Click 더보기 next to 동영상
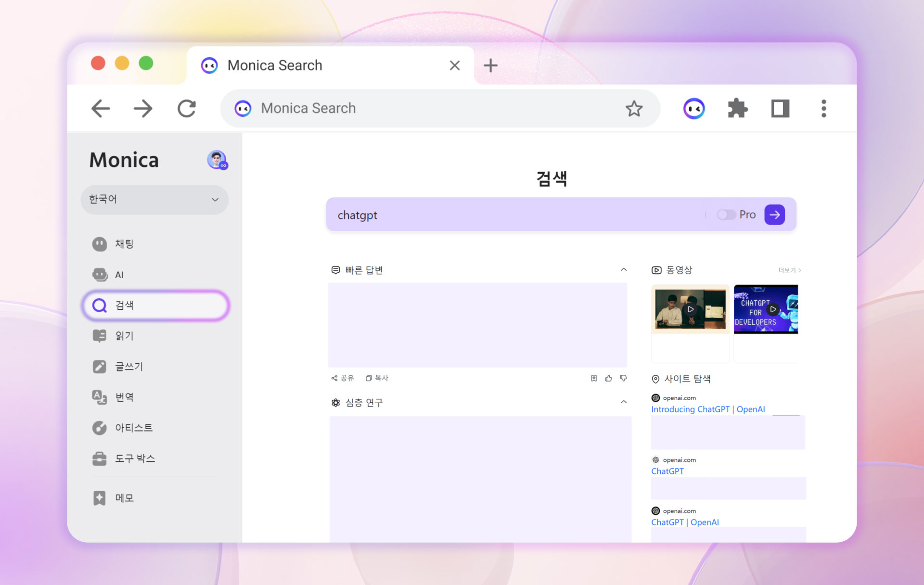 point(789,270)
